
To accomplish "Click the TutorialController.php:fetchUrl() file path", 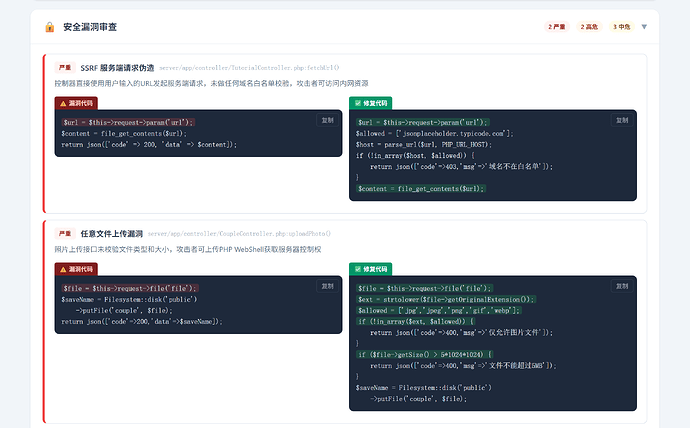I will (x=249, y=68).
